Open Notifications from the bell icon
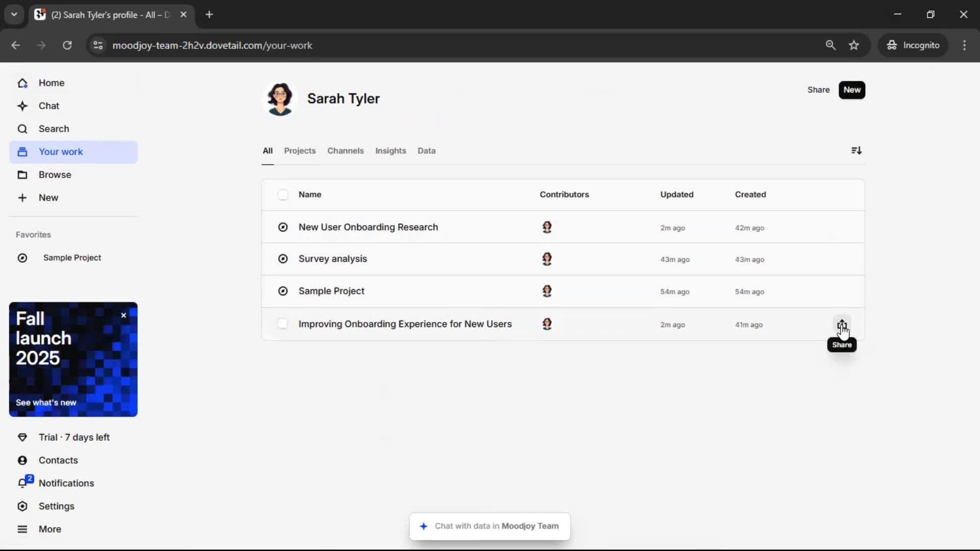 click(x=22, y=483)
